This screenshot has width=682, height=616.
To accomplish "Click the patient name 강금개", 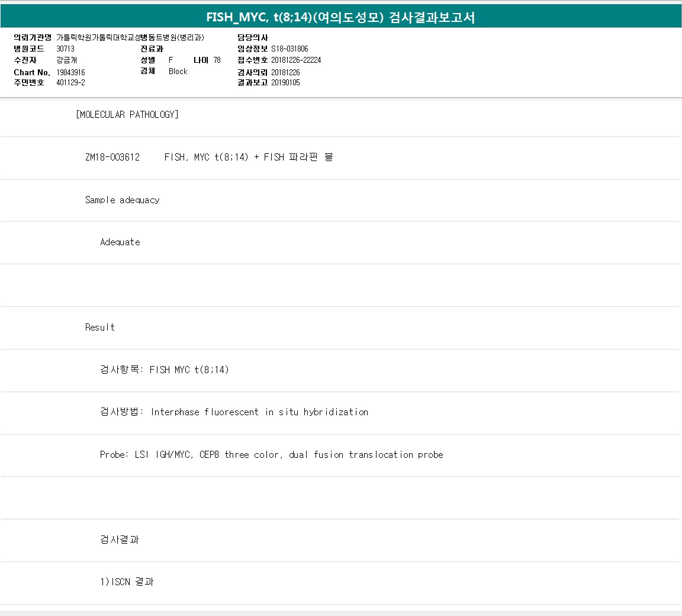I will (x=66, y=60).
